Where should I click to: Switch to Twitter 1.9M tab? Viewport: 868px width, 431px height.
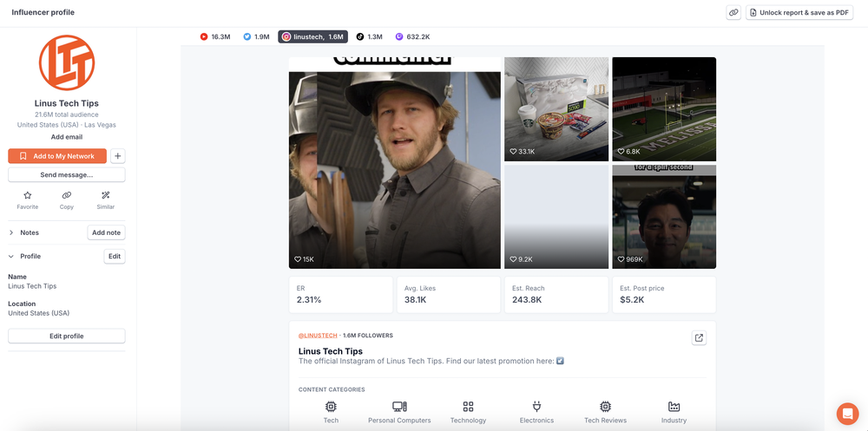256,36
